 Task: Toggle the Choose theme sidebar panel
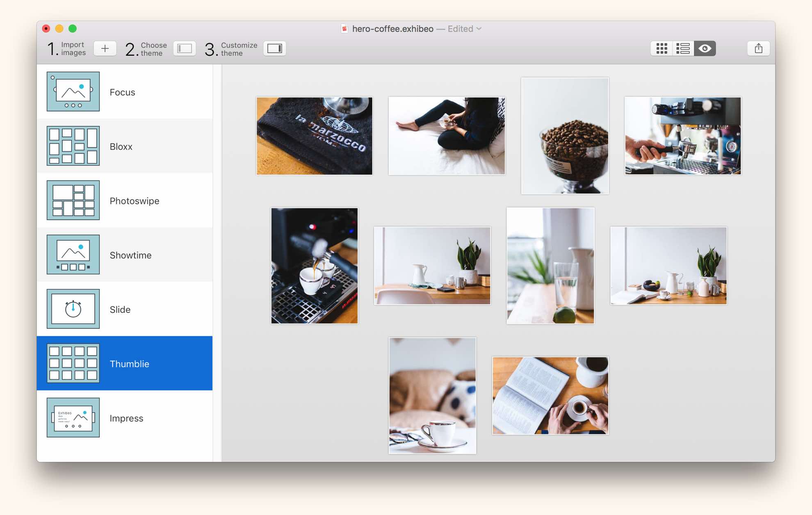[x=185, y=48]
